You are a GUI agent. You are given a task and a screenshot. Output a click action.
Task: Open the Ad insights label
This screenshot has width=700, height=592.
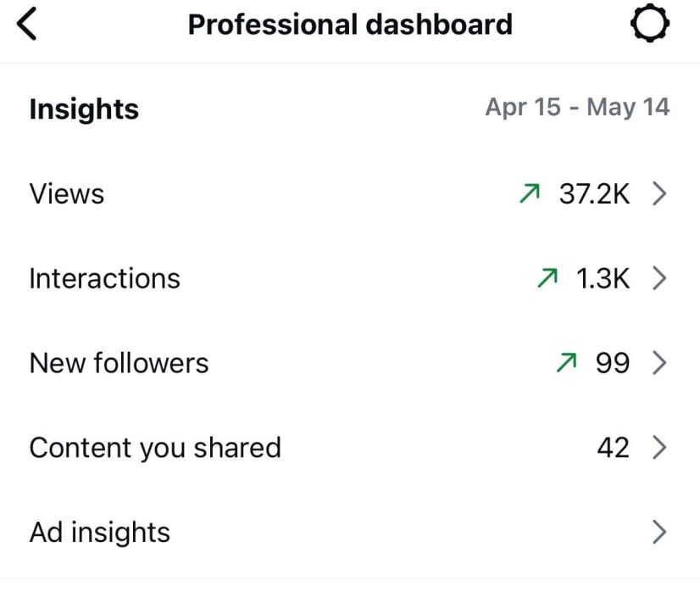pyautogui.click(x=100, y=533)
